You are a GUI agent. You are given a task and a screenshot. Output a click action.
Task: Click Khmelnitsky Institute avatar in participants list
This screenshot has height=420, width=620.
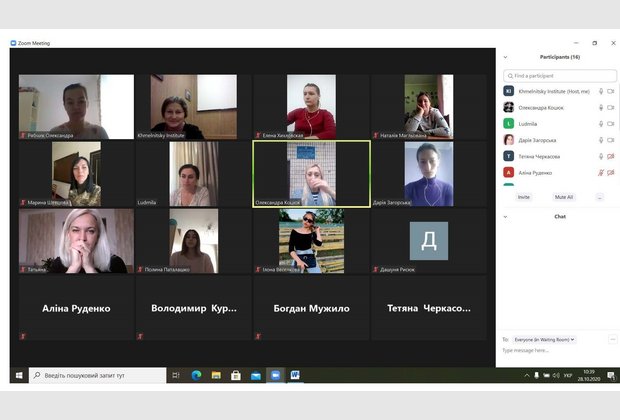pyautogui.click(x=508, y=91)
